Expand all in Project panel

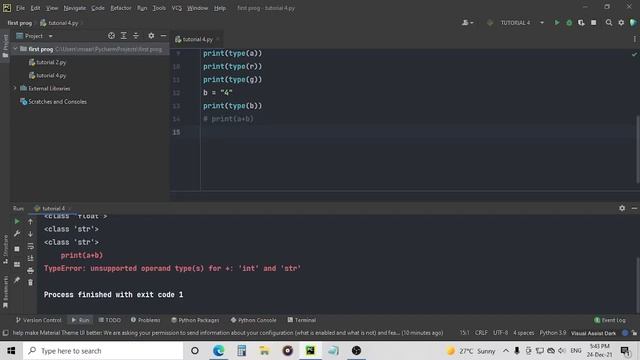(x=124, y=36)
